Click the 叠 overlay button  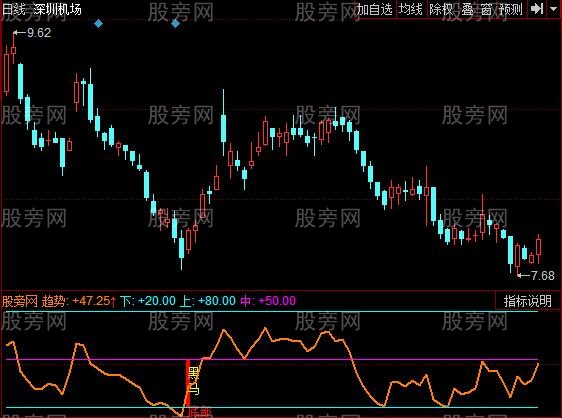(x=467, y=9)
